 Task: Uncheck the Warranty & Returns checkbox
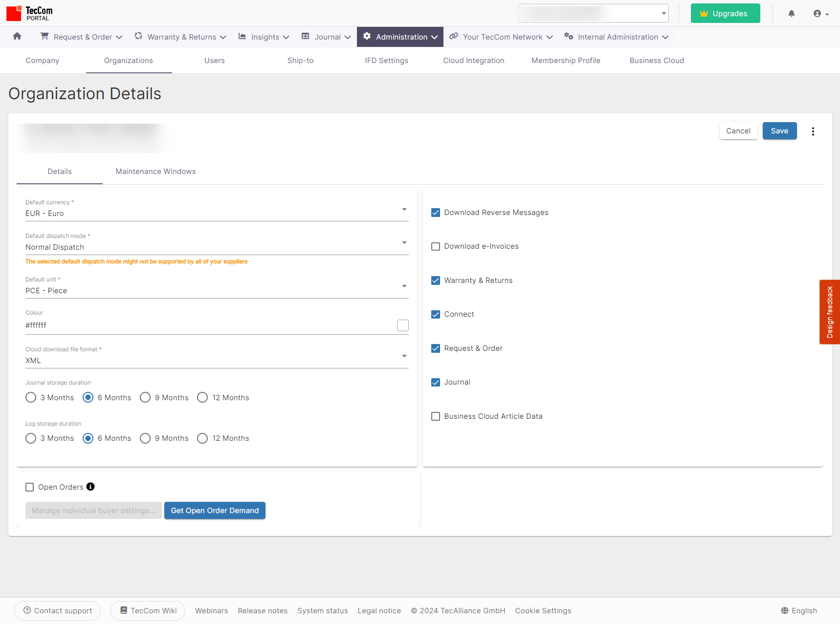[436, 280]
